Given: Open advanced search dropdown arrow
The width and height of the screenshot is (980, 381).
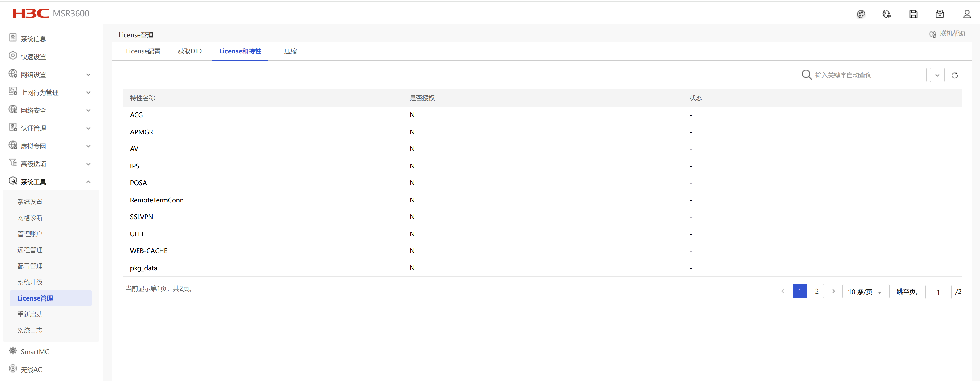Looking at the screenshot, I should pyautogui.click(x=937, y=75).
